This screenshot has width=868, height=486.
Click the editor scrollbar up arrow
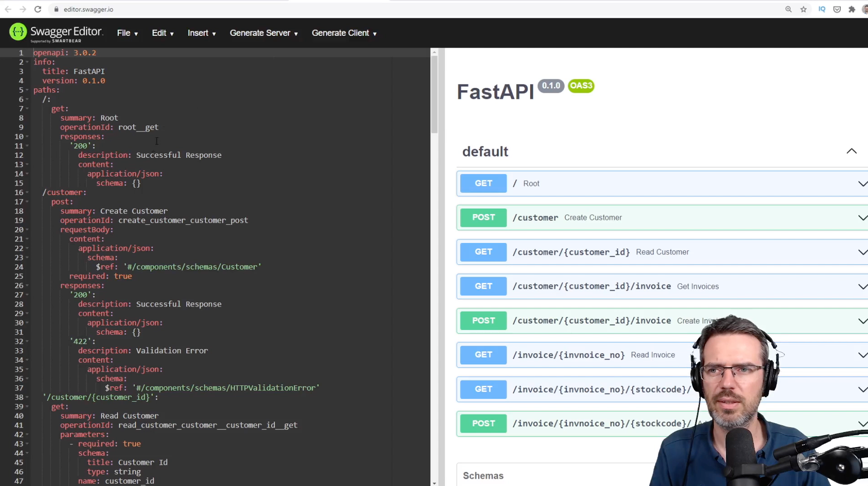(x=434, y=52)
